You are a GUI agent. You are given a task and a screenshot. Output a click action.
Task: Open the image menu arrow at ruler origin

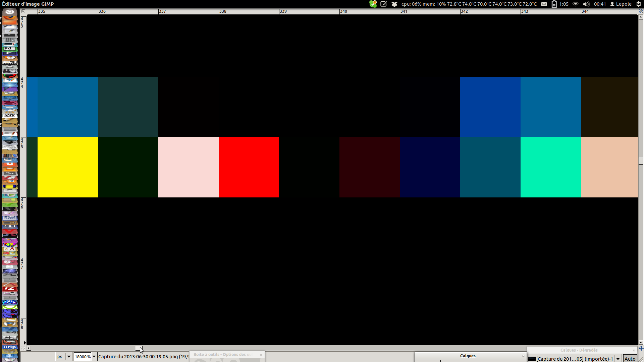pyautogui.click(x=23, y=11)
